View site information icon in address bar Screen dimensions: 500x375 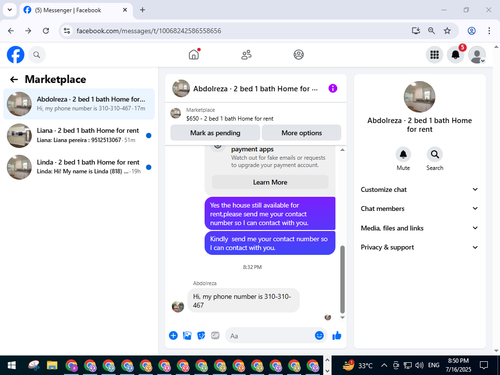(67, 31)
